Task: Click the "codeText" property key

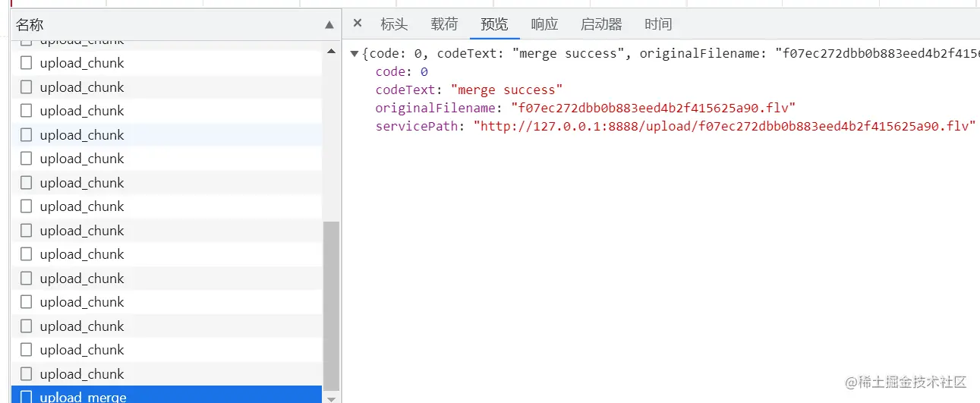Action: (x=405, y=90)
